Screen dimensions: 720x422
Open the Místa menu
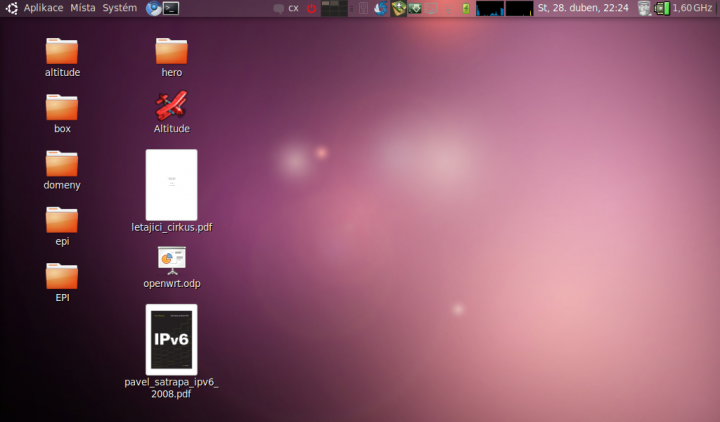[x=83, y=8]
